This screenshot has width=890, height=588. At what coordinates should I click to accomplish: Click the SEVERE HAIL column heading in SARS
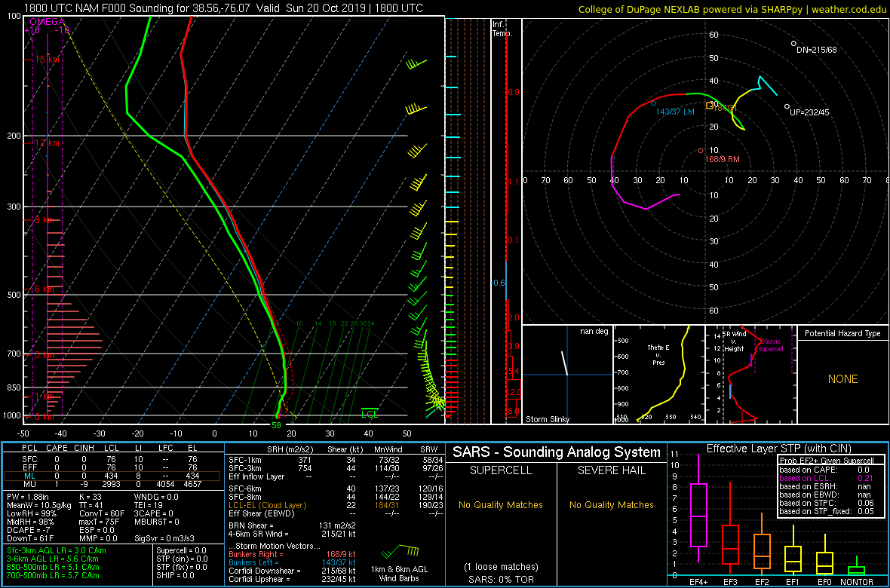tap(612, 472)
